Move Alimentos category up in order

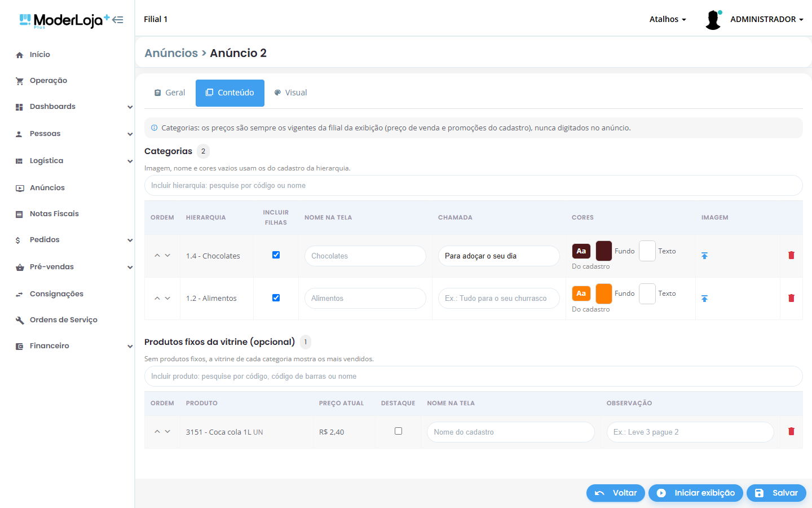(x=157, y=298)
